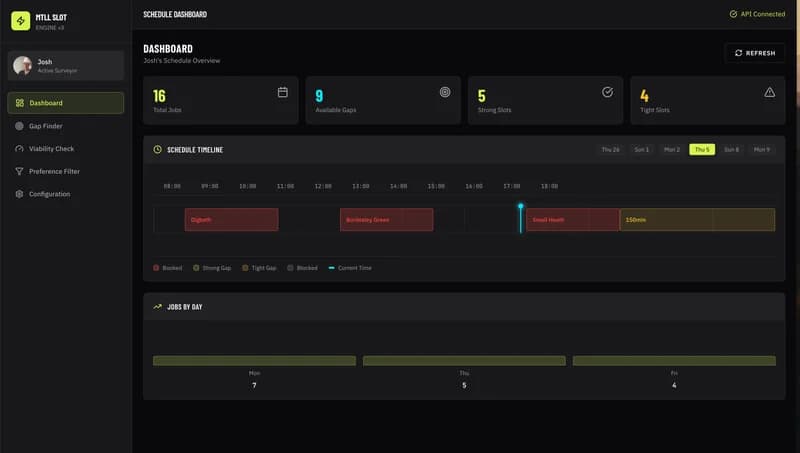Click the trend arrow icon beside Jobs By Day
Image resolution: width=800 pixels, height=453 pixels.
coord(157,307)
